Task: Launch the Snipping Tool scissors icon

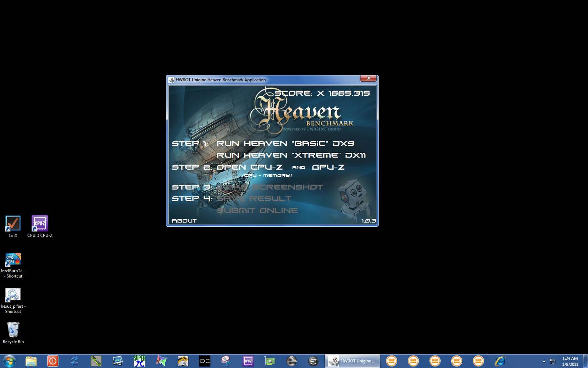Action: coord(226,361)
